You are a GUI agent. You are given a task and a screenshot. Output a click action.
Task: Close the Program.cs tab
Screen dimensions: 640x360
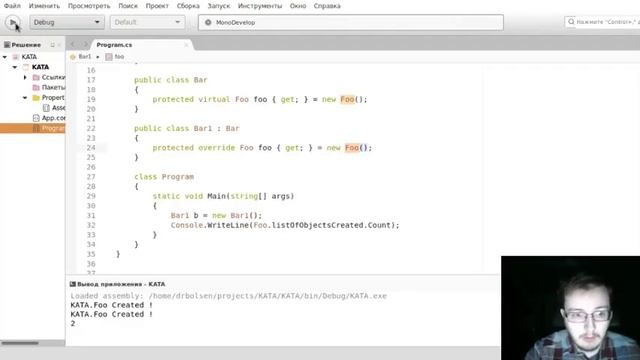pos(186,45)
